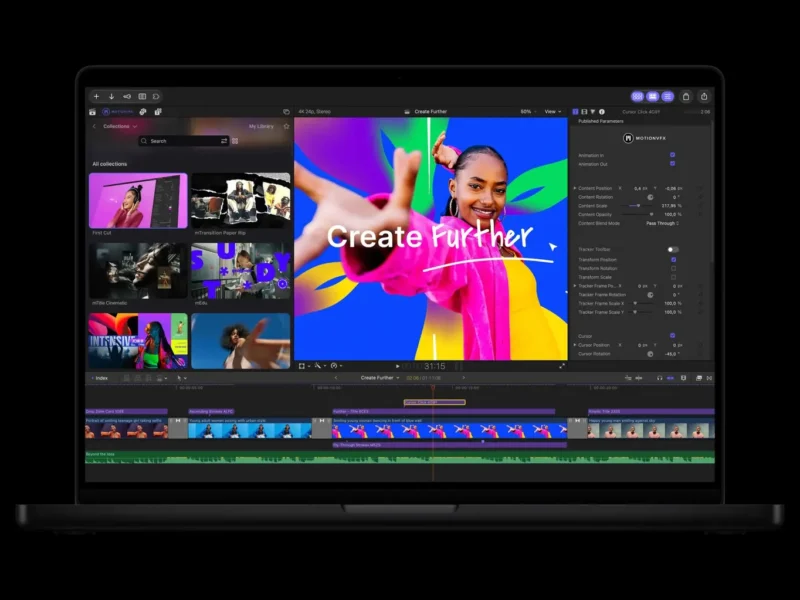The image size is (800, 600).
Task: Open Content Blend Mode Pass Through dropdown
Action: click(662, 223)
